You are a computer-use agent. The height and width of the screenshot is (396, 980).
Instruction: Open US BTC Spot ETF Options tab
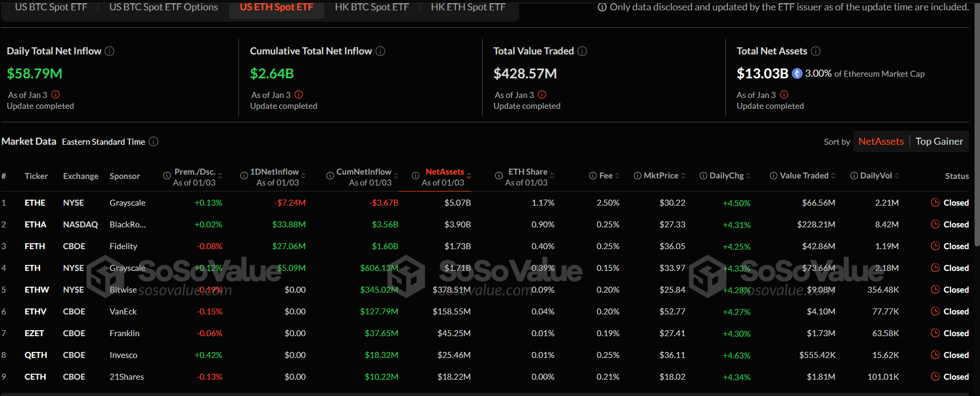point(164,7)
